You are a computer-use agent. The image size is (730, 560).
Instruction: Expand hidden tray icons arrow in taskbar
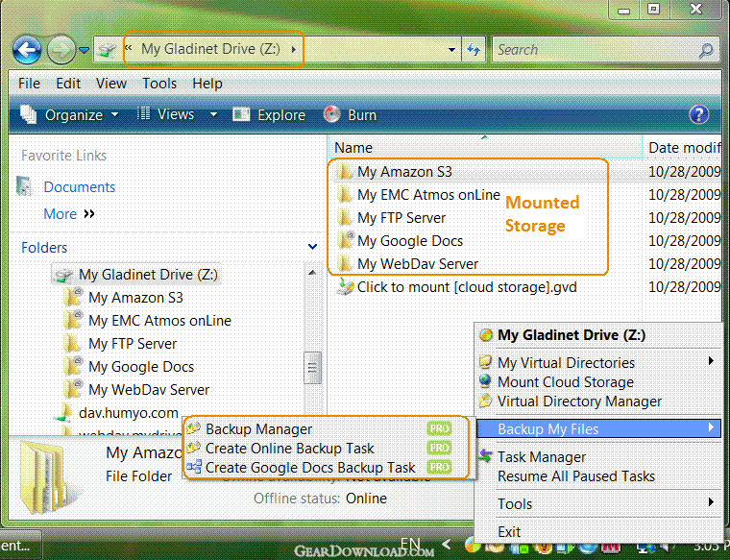coord(447,544)
